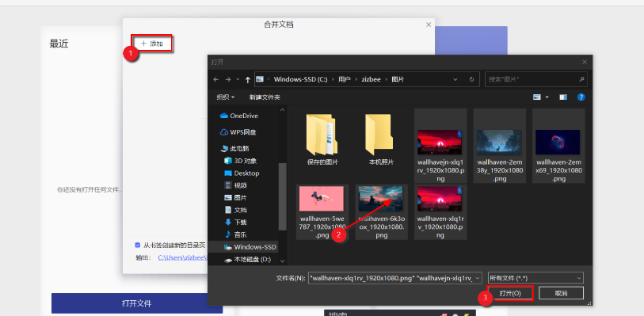Viewport: 644px width, 316px height.
Task: Select 此电脑 in the navigation pane
Action: 235,148
